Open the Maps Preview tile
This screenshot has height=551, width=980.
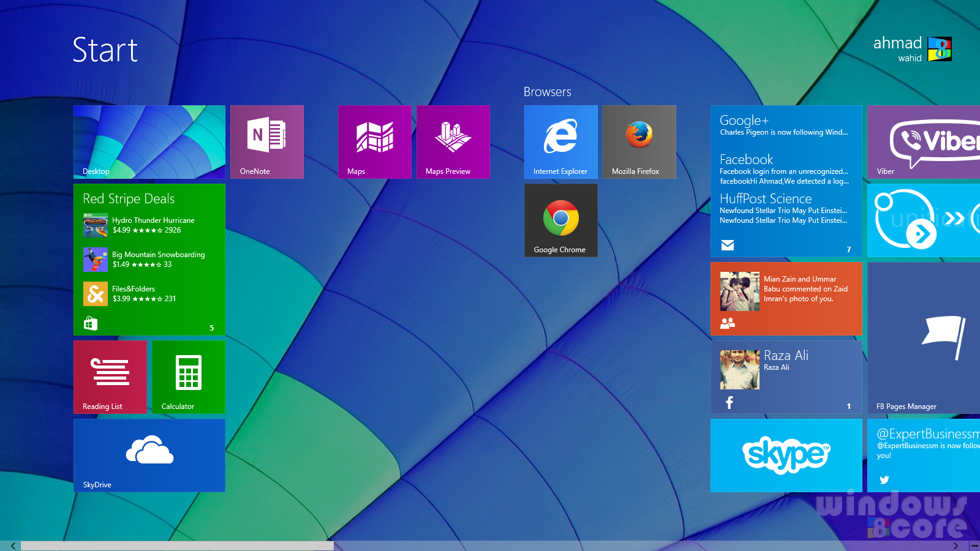(x=453, y=142)
